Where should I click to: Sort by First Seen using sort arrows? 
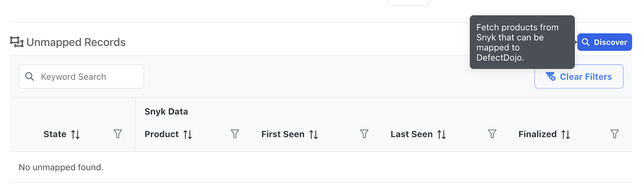(314, 134)
